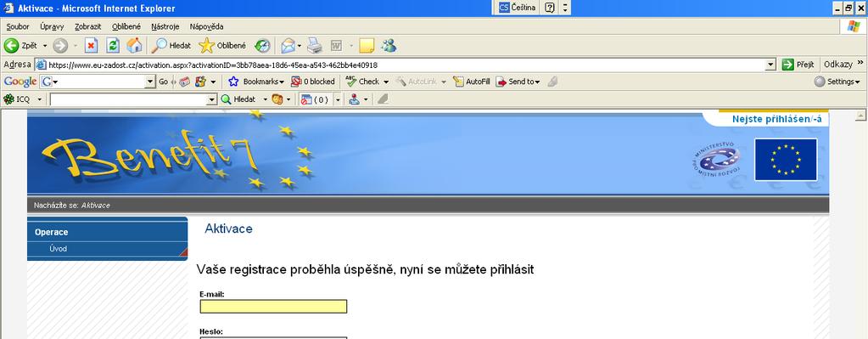Click the Print icon in toolbar
Viewport: 868px width, 339px height.
click(315, 45)
